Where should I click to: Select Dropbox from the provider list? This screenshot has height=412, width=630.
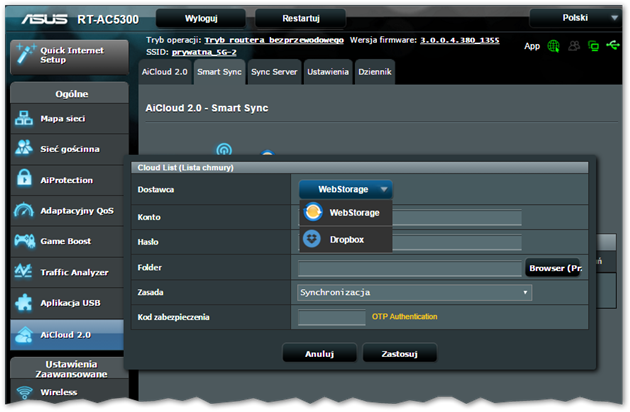pos(346,240)
